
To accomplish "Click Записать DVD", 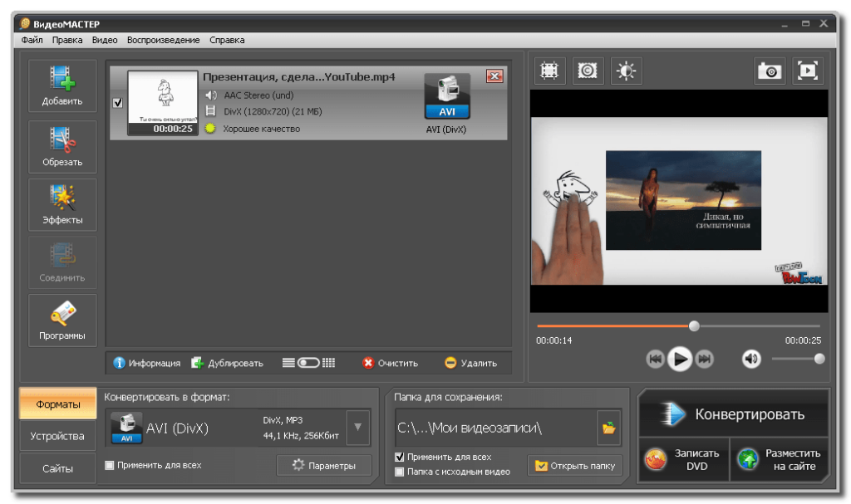I will pos(684,459).
